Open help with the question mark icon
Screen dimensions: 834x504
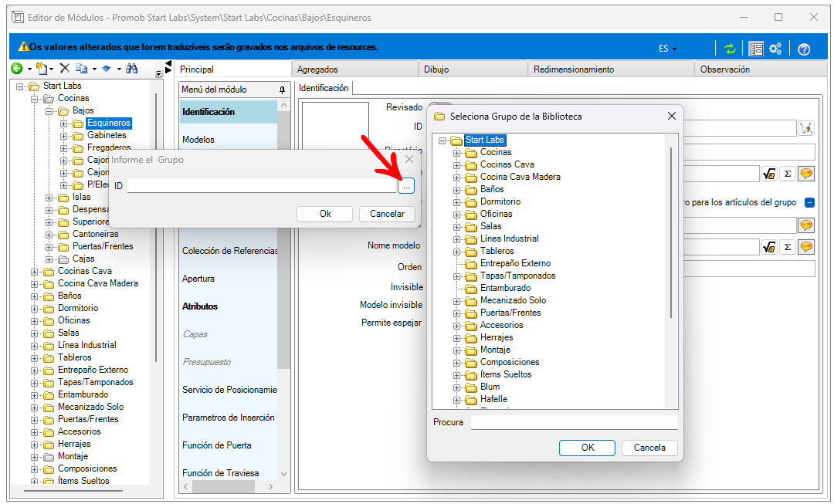coord(804,49)
